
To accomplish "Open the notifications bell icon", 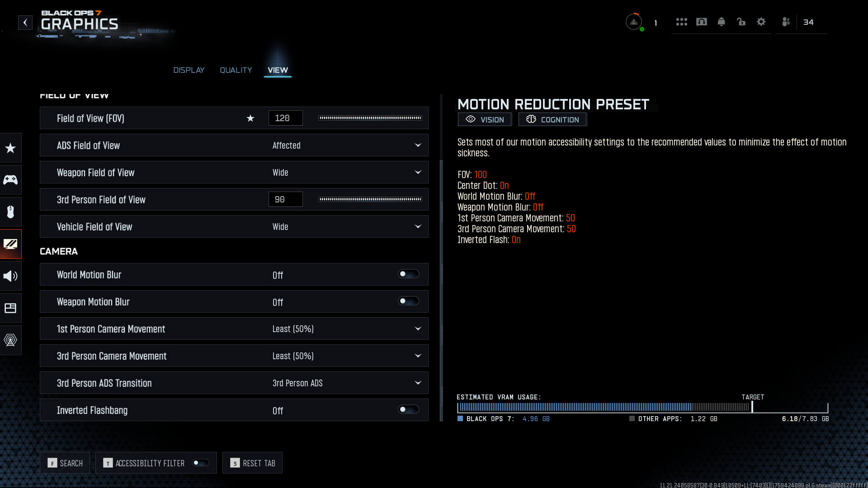I will point(721,22).
